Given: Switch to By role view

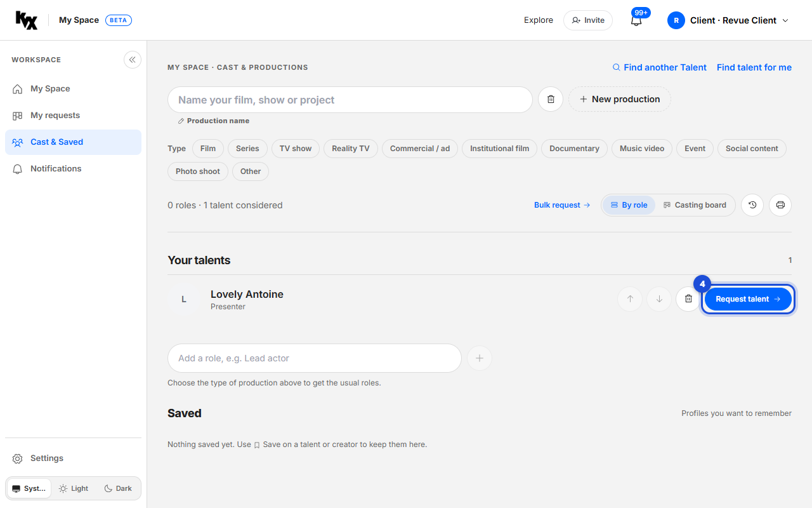Looking at the screenshot, I should coord(629,205).
